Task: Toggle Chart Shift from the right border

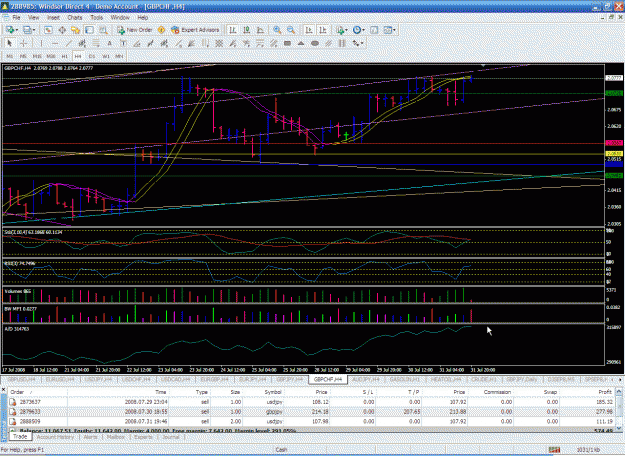Action: coord(323,30)
